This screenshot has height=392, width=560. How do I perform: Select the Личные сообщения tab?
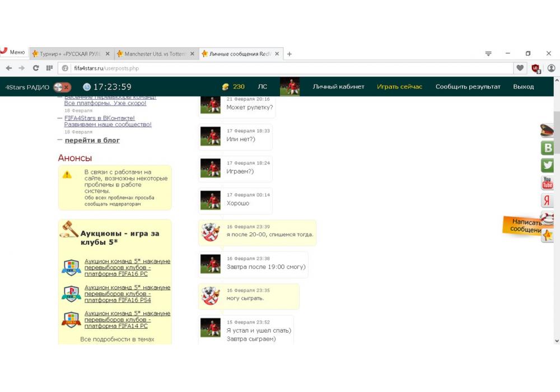241,54
